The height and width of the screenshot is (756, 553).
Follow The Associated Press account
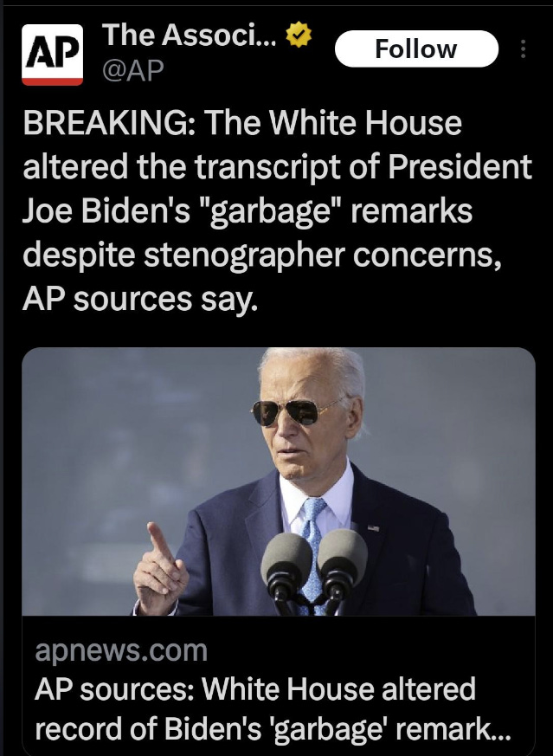416,48
